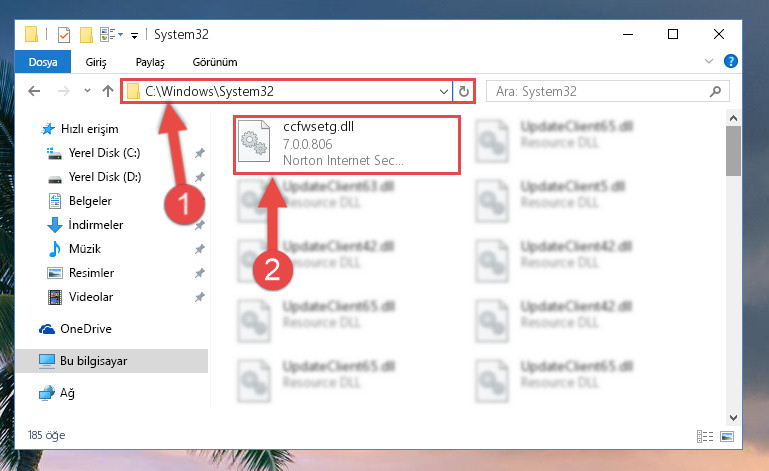Select Yerel Disk (C:) in sidebar
The width and height of the screenshot is (769, 471).
click(x=104, y=153)
